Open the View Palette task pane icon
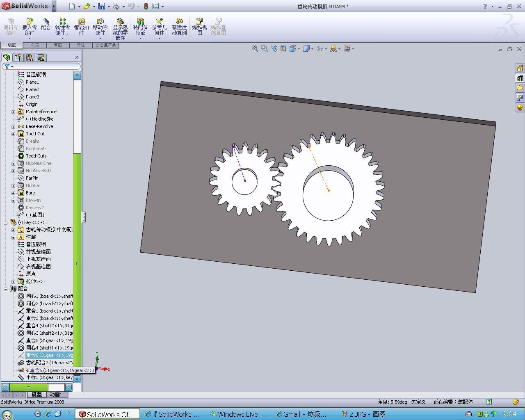Image resolution: width=525 pixels, height=420 pixels. (x=520, y=98)
